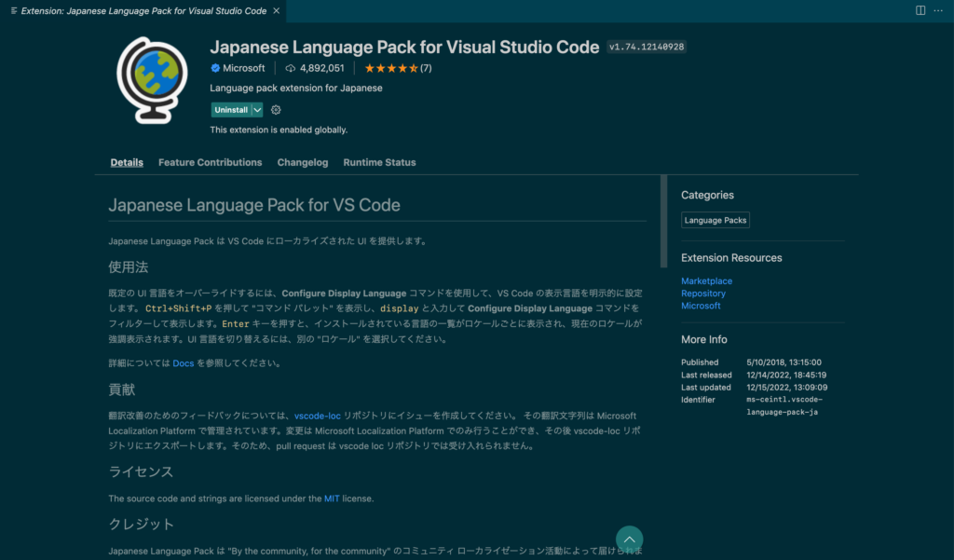Open the editor More Actions ellipsis

tap(938, 10)
